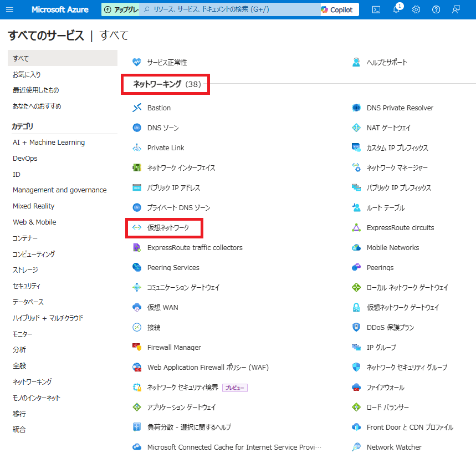Click the ネットワーク インターフェイス icon

137,167
